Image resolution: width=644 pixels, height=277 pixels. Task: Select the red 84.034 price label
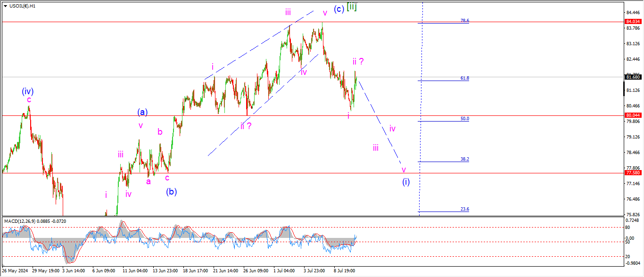point(632,22)
